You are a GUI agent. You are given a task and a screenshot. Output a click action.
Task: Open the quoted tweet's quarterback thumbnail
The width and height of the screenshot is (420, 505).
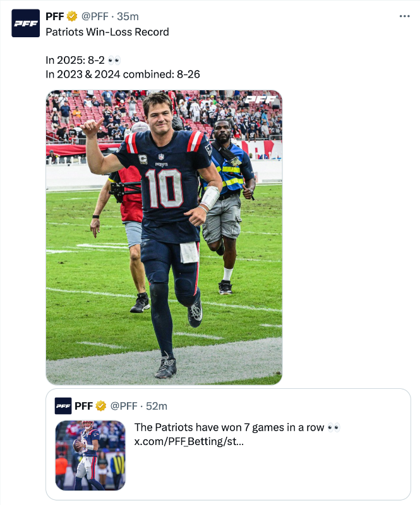[x=90, y=455]
